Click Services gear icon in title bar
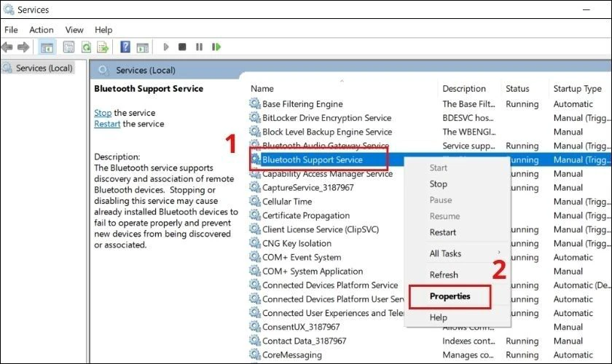 [9, 9]
